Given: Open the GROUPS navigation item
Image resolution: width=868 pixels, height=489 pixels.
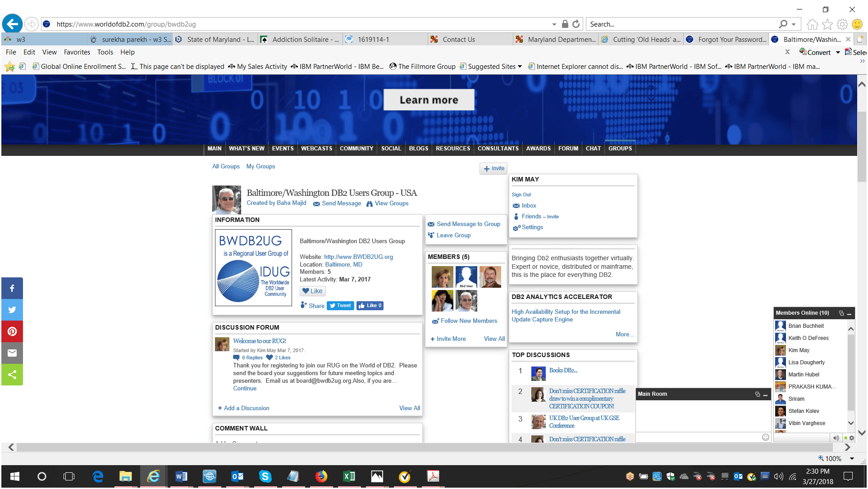Looking at the screenshot, I should tap(620, 149).
